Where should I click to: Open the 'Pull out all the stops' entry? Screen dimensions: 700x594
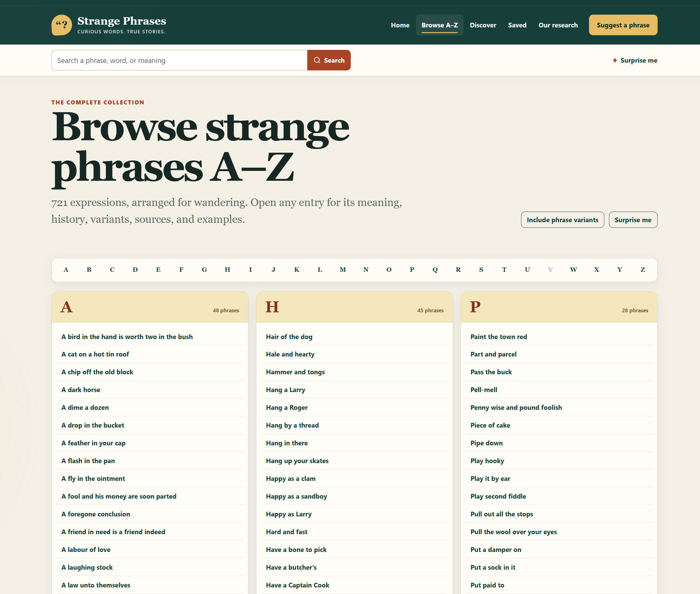[559, 514]
